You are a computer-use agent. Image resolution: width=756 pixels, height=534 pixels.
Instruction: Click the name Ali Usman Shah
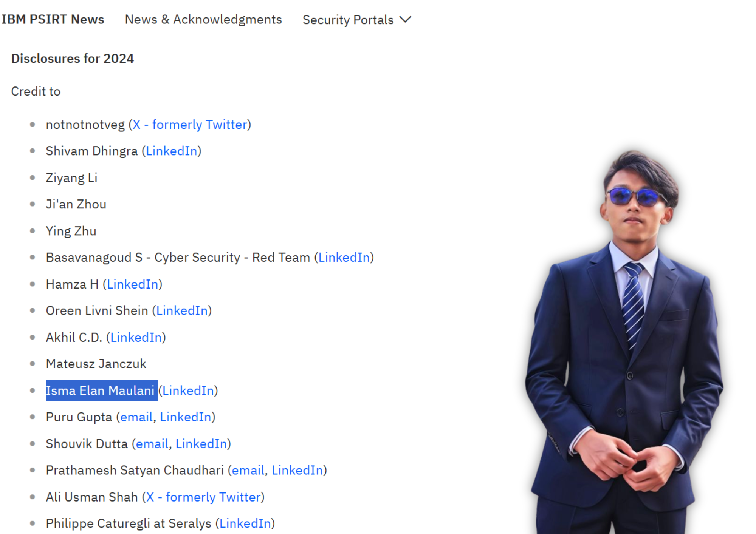(x=92, y=497)
